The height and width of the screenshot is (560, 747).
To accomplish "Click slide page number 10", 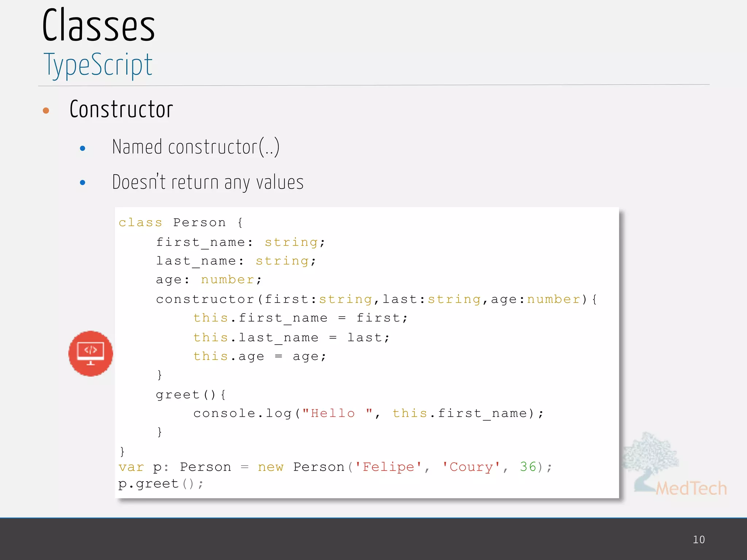I will 699,540.
